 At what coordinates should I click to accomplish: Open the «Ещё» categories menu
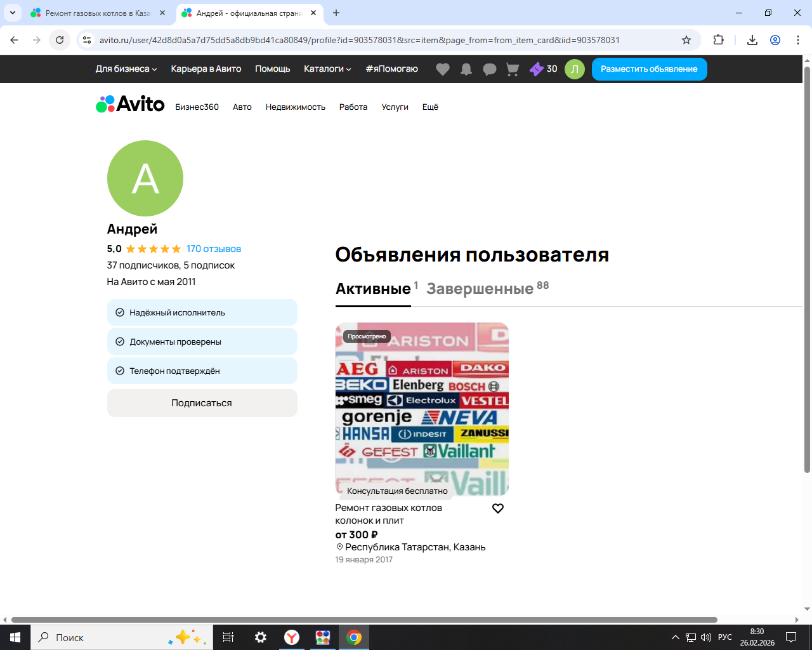[430, 107]
